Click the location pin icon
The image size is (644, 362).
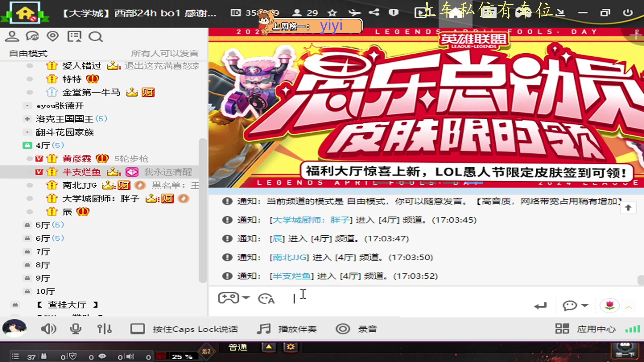[53, 36]
